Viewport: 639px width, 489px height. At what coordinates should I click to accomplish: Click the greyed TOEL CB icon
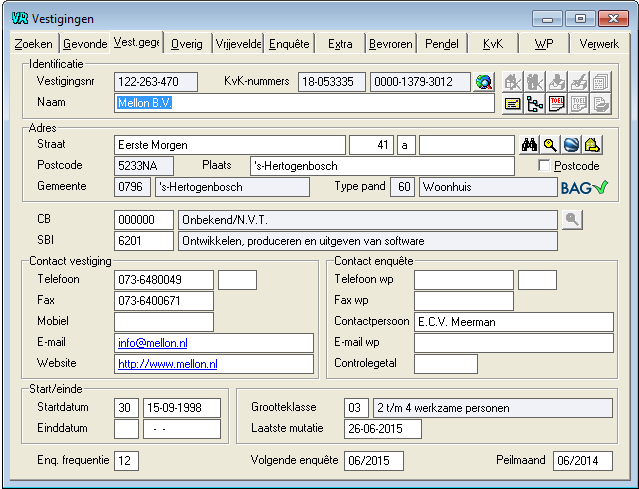[x=578, y=104]
